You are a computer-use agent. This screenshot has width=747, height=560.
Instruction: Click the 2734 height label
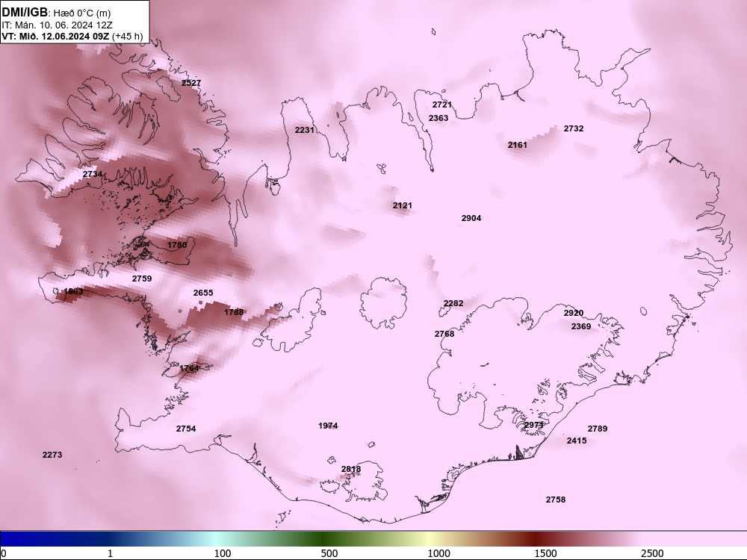pyautogui.click(x=93, y=174)
